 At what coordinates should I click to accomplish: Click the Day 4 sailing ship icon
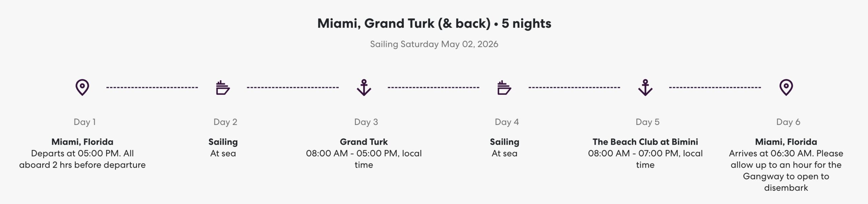pos(504,88)
